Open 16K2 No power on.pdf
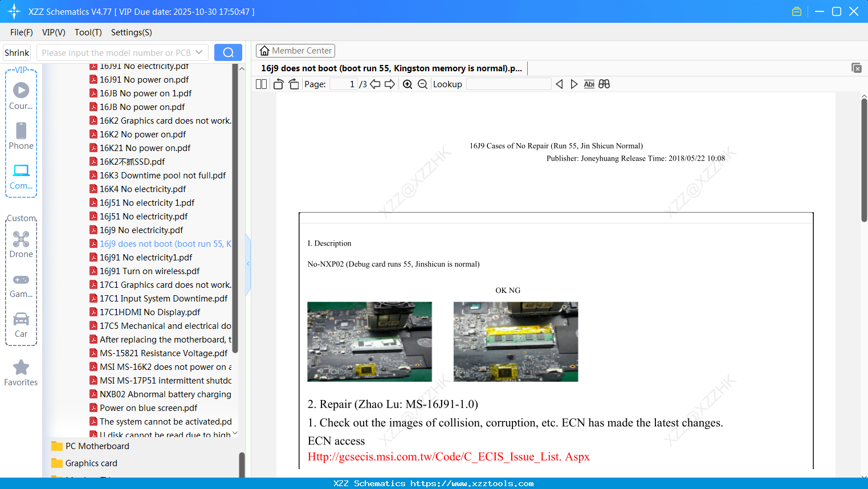The height and width of the screenshot is (489, 868). pos(137,135)
